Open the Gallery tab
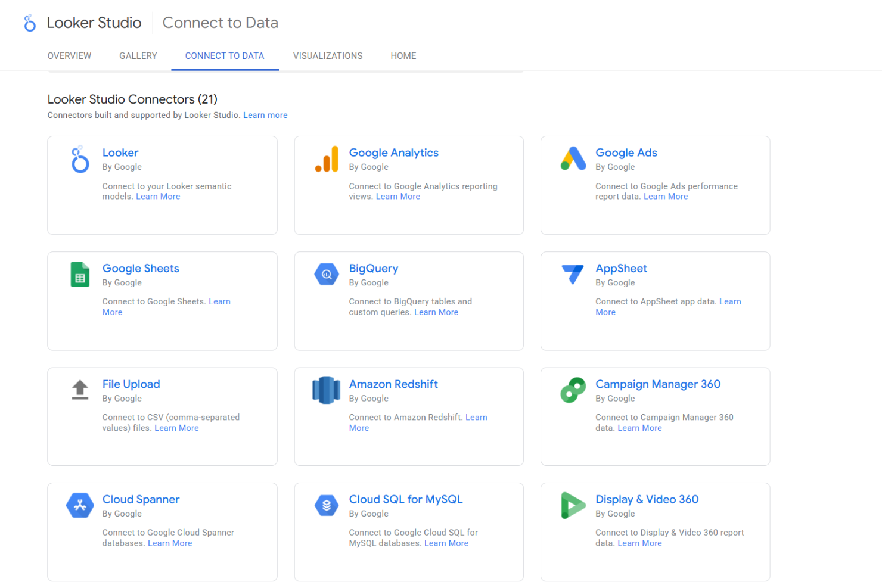 (x=138, y=56)
